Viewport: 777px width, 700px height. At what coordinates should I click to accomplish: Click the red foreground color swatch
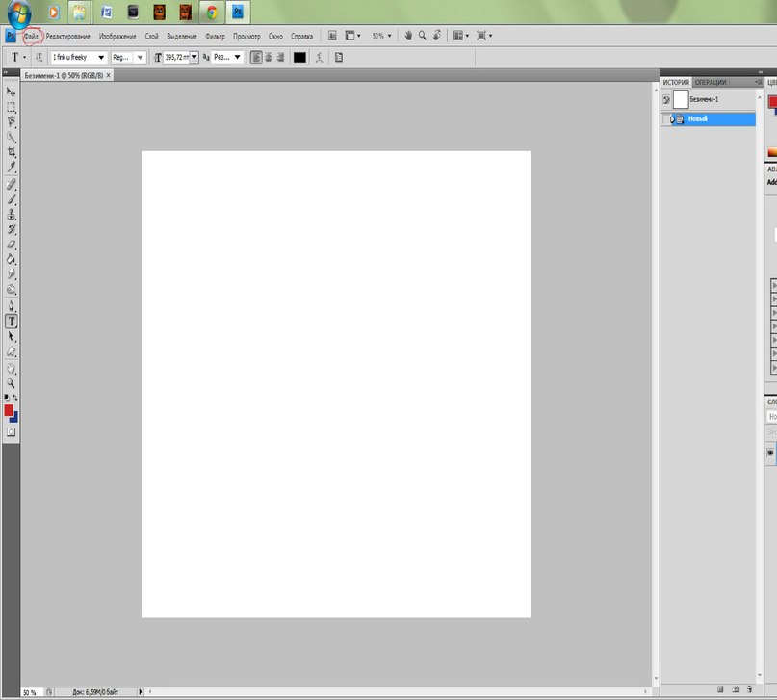click(8, 409)
